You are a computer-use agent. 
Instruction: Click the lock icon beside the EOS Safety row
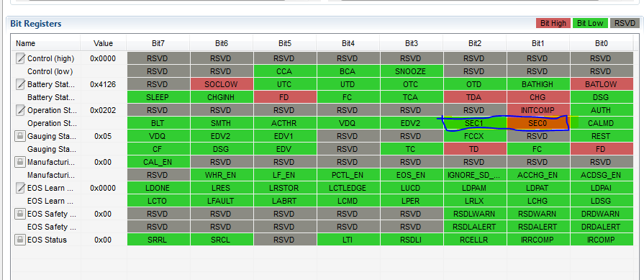[20, 214]
